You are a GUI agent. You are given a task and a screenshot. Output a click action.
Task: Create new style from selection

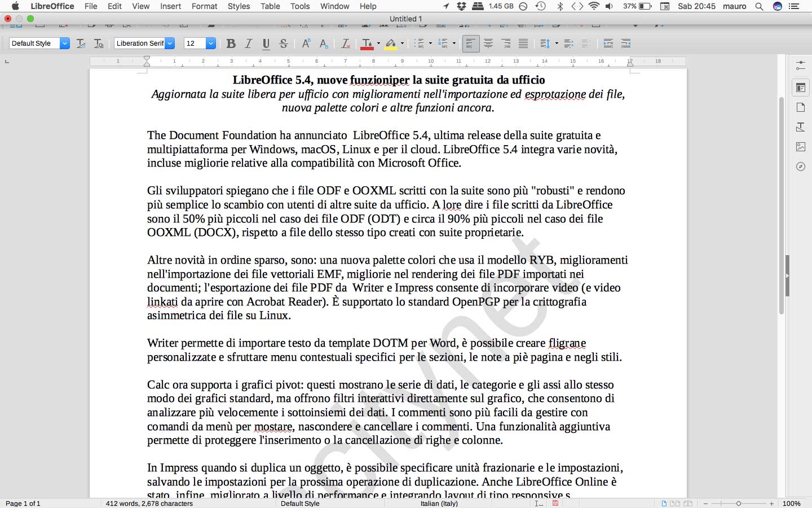click(98, 43)
